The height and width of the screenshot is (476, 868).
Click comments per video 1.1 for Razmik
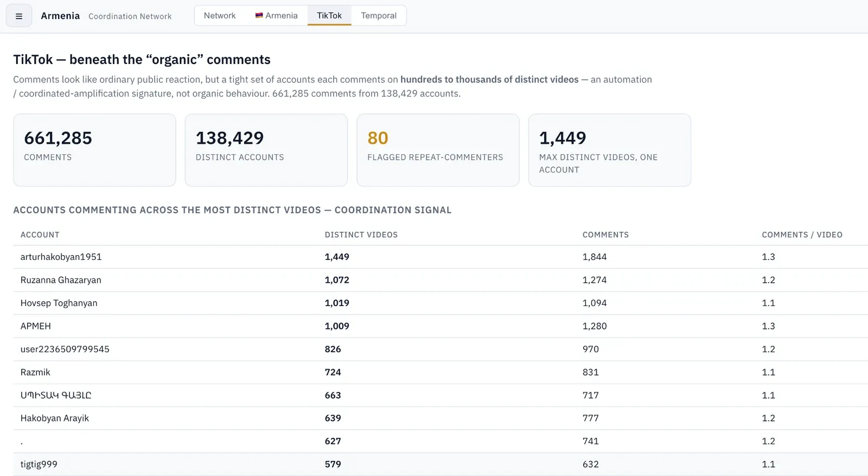pyautogui.click(x=768, y=372)
